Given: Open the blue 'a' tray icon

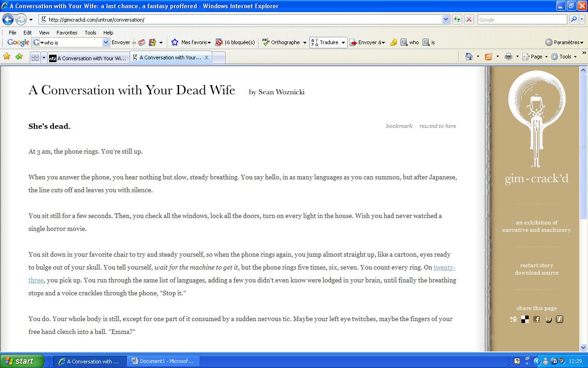Looking at the screenshot, I should coord(554,361).
